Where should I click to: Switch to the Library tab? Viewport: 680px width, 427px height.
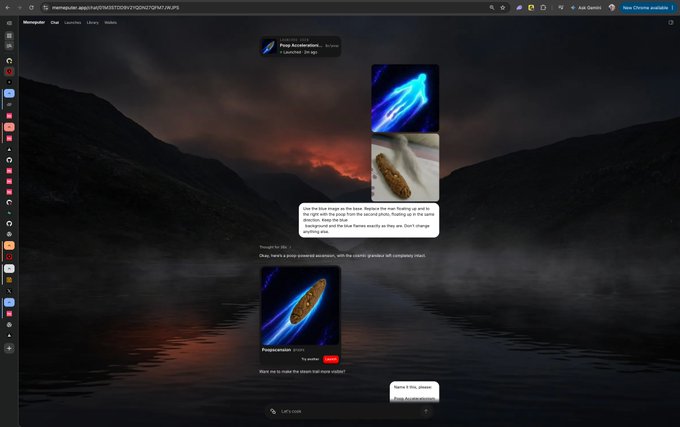[92, 23]
